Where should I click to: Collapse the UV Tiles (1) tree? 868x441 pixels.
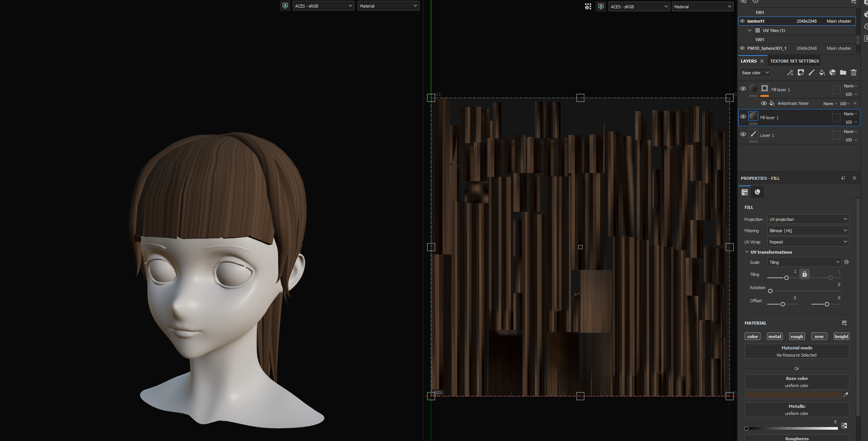point(750,31)
